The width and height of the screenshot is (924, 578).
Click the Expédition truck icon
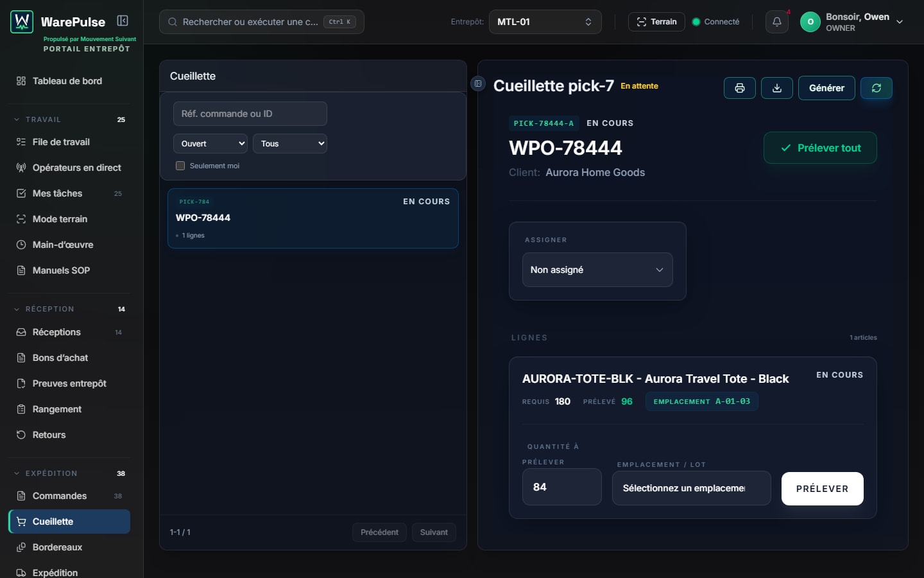(x=21, y=573)
